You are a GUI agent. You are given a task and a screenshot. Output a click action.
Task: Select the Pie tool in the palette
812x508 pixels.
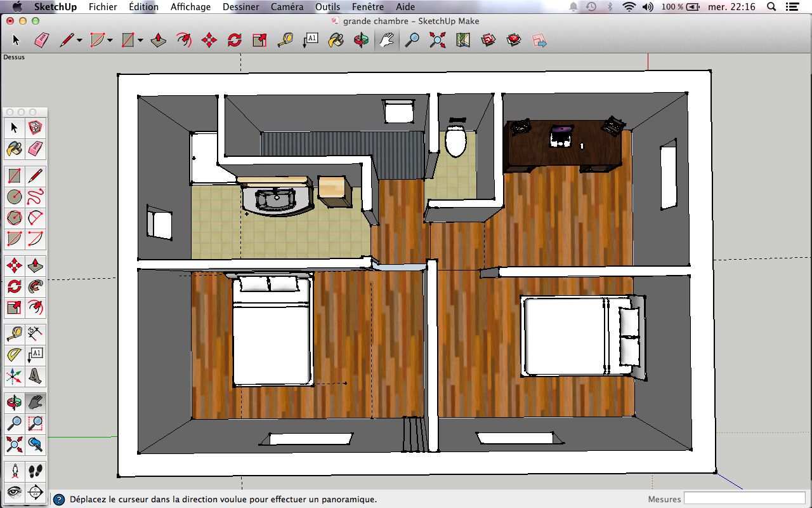coord(15,239)
